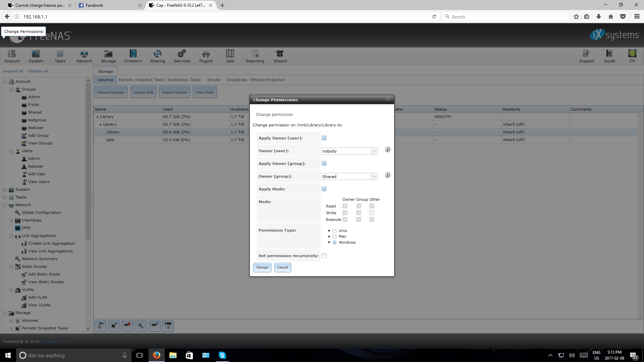
Task: Toggle Apply Mode checkbox
Action: coord(324,189)
